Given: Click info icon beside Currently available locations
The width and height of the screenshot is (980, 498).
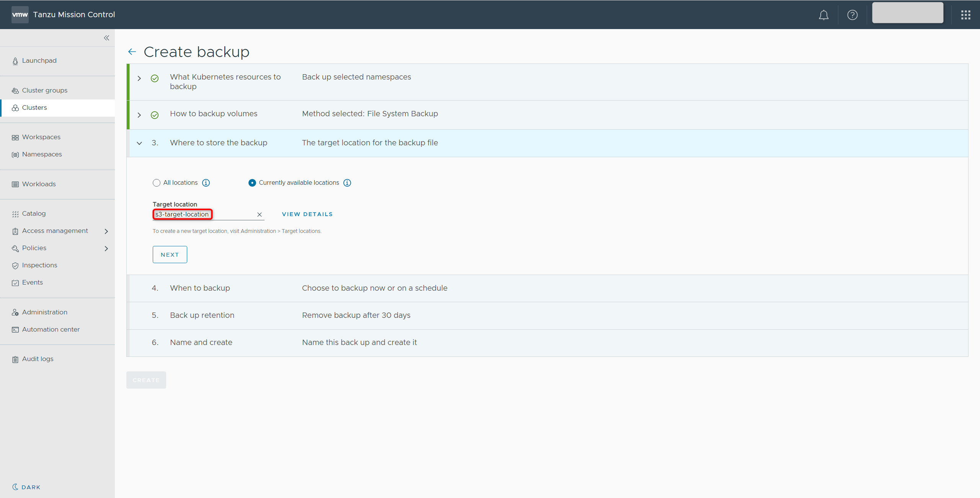Looking at the screenshot, I should [347, 183].
